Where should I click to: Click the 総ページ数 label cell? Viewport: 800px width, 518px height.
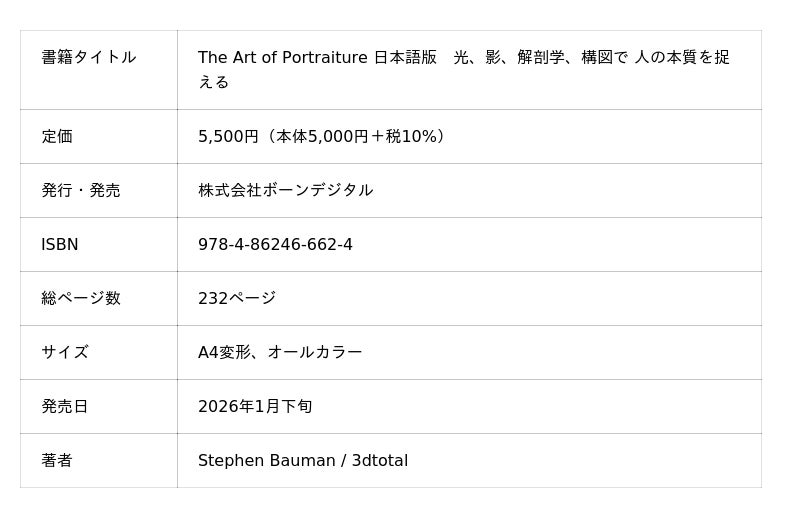click(x=80, y=299)
